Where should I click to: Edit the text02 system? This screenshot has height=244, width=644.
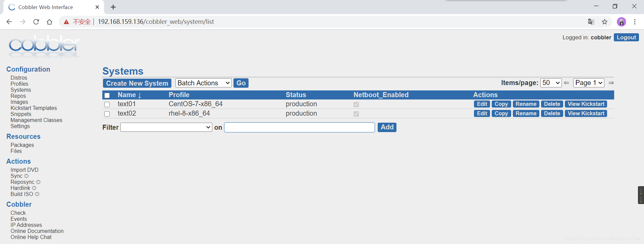[482, 114]
